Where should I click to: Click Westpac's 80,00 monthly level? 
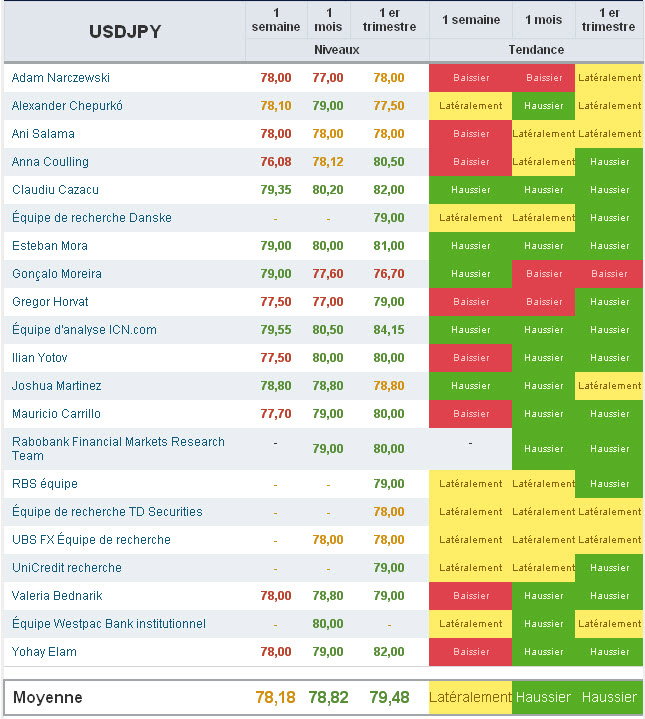[x=328, y=623]
